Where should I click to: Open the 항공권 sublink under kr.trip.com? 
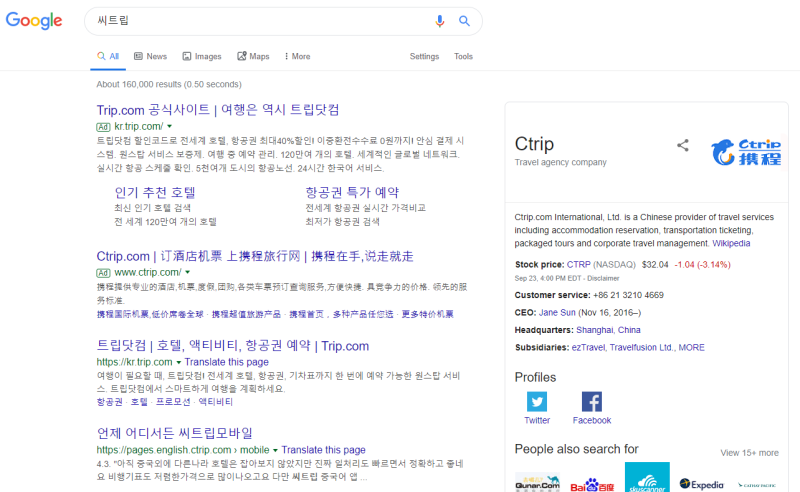pyautogui.click(x=110, y=402)
